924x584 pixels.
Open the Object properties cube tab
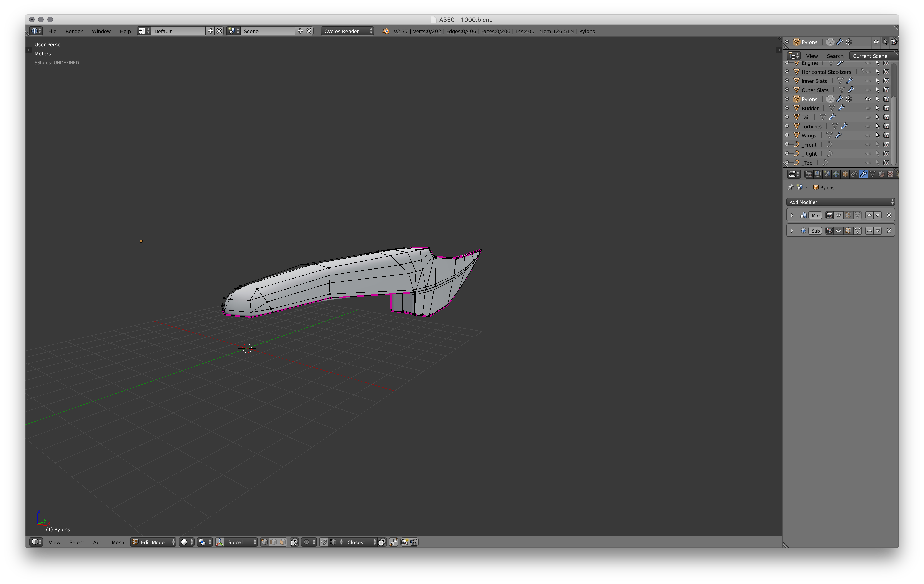coord(845,174)
